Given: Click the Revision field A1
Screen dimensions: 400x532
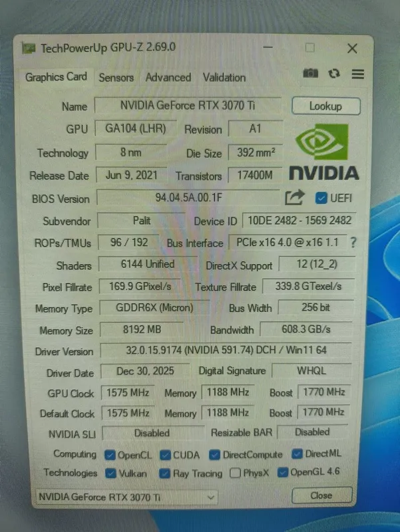Looking at the screenshot, I should [256, 129].
